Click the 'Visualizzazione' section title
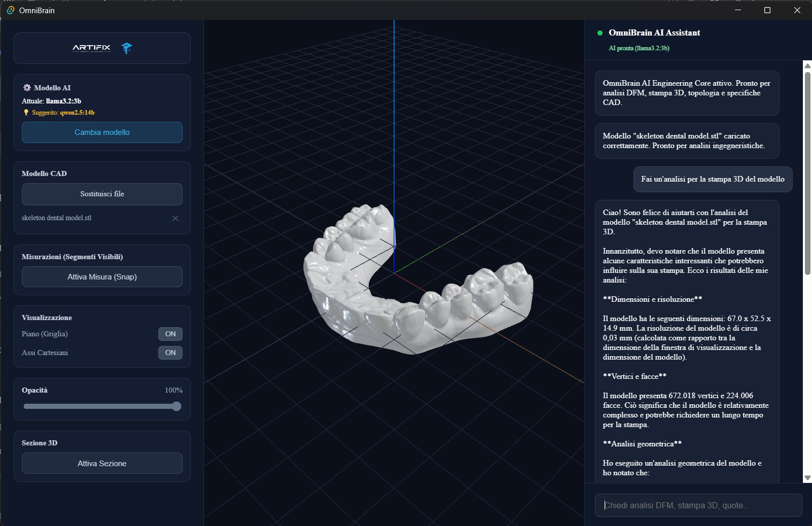The width and height of the screenshot is (812, 526). pyautogui.click(x=47, y=318)
